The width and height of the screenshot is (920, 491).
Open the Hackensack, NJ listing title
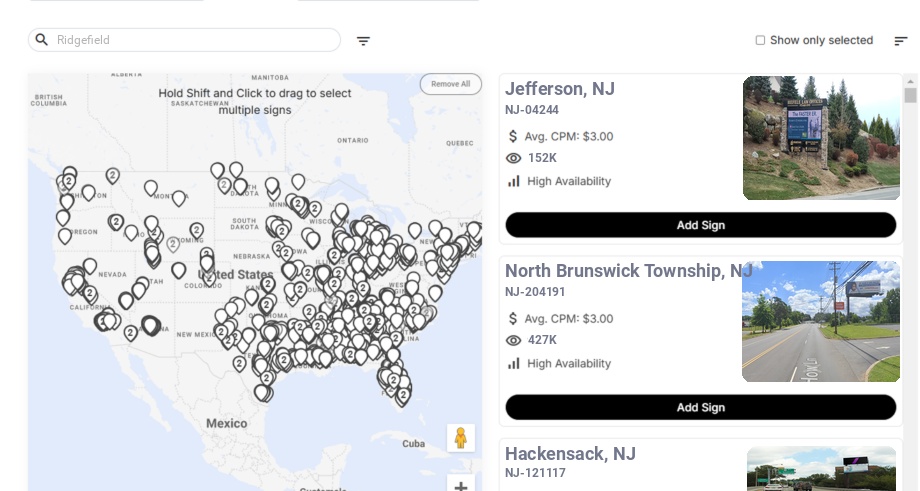(x=570, y=454)
